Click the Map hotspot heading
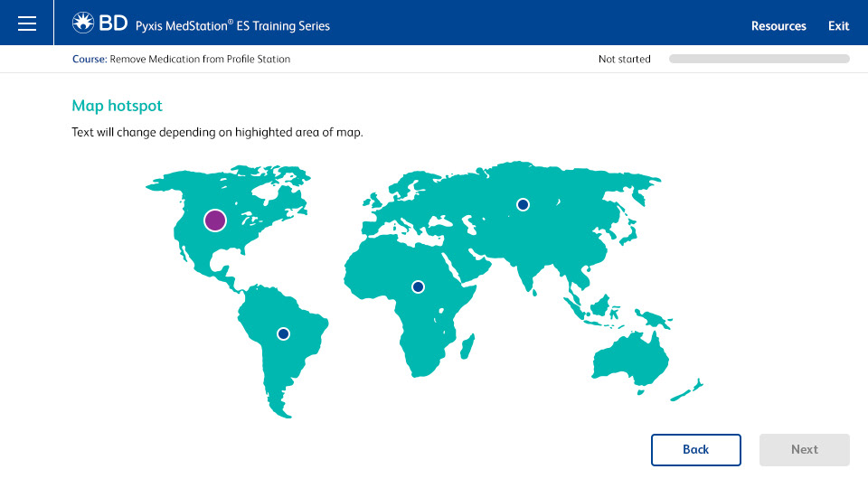Screen dimensions: 868x488 tap(117, 106)
